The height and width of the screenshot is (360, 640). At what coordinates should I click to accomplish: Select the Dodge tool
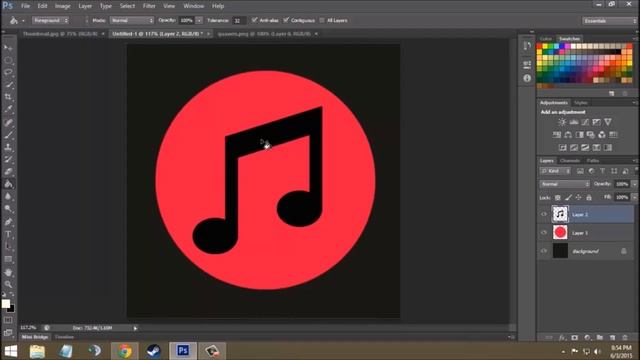8,209
